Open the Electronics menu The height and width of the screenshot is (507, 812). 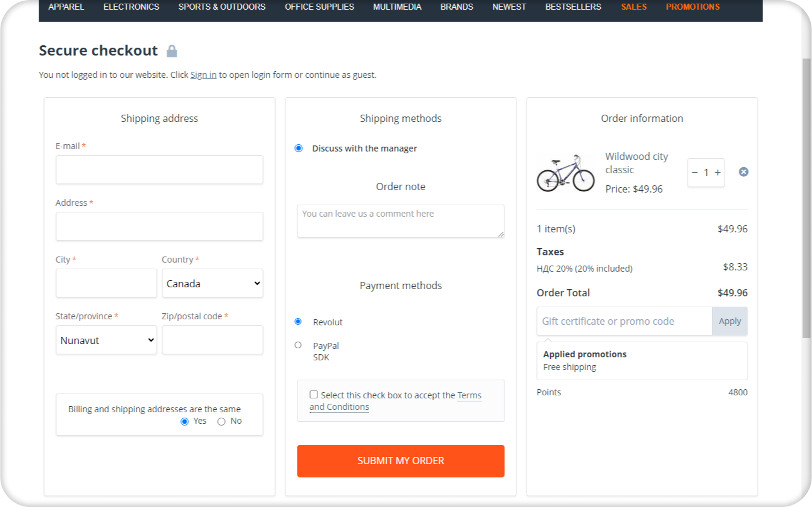click(x=132, y=7)
